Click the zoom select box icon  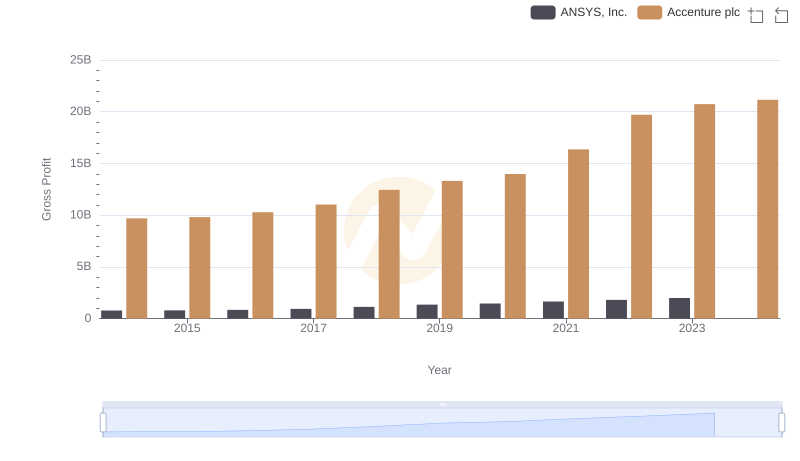click(756, 15)
